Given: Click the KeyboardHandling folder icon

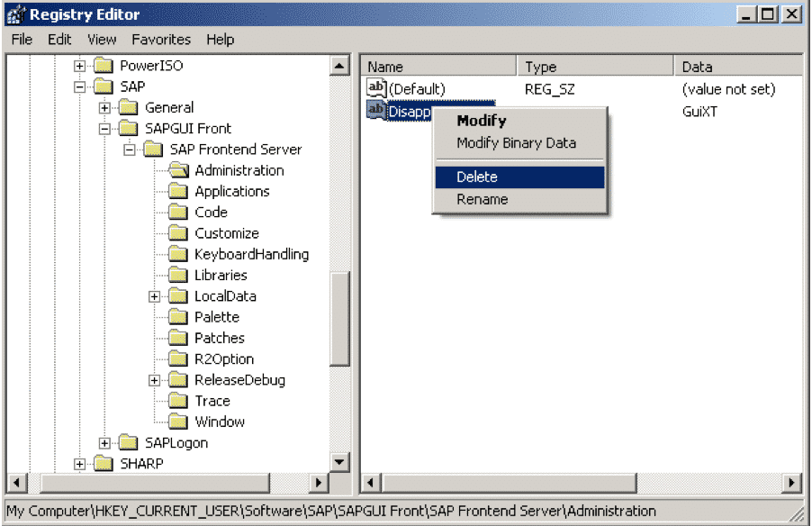Looking at the screenshot, I should [178, 255].
